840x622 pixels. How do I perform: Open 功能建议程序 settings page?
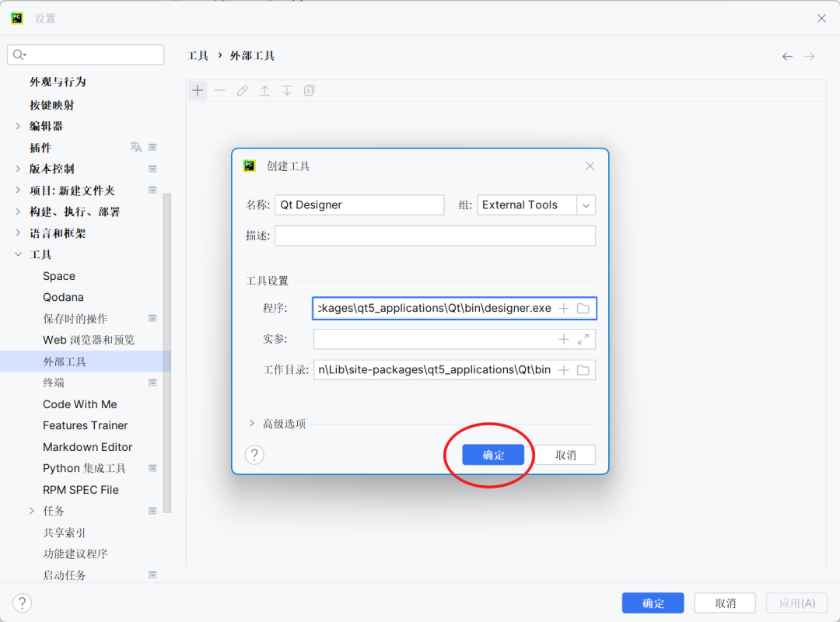tap(75, 554)
